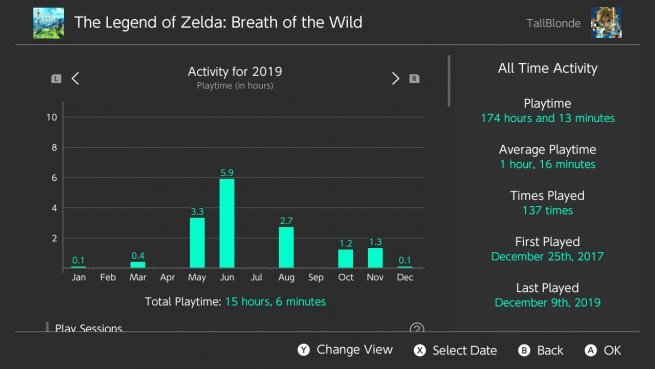
Task: Click the TallBlonde username label
Action: (553, 23)
